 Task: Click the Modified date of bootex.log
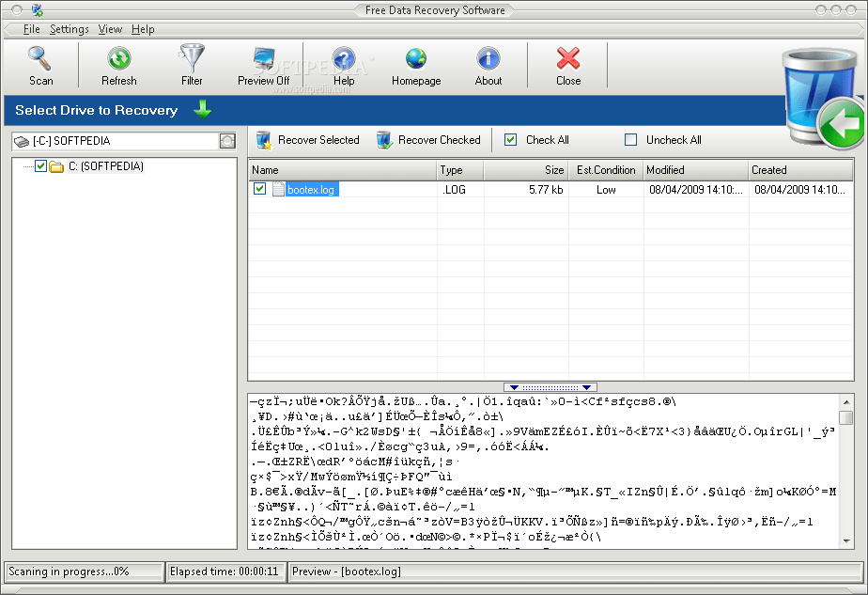pos(695,190)
